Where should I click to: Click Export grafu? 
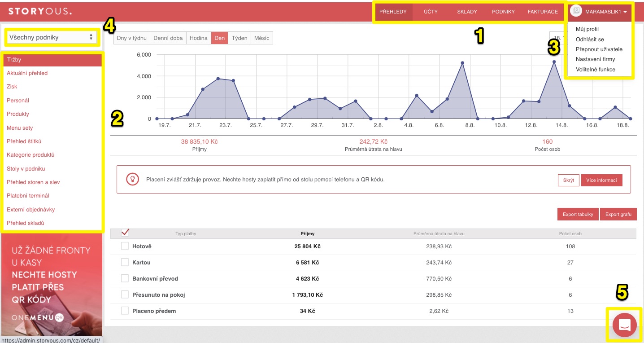point(618,214)
